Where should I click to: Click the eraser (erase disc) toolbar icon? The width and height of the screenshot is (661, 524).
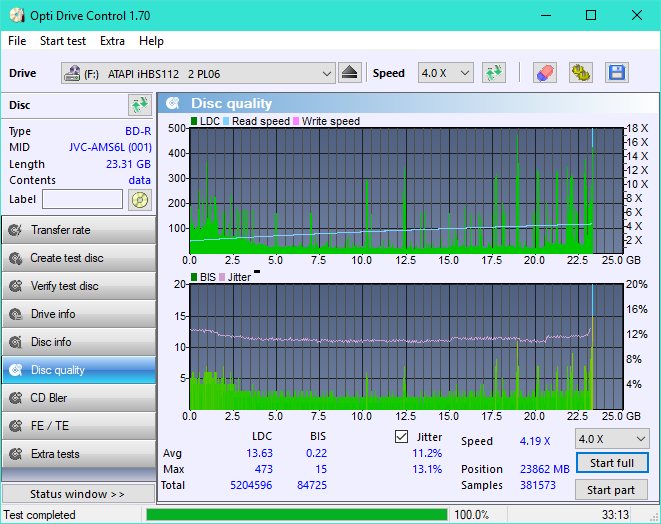[545, 73]
